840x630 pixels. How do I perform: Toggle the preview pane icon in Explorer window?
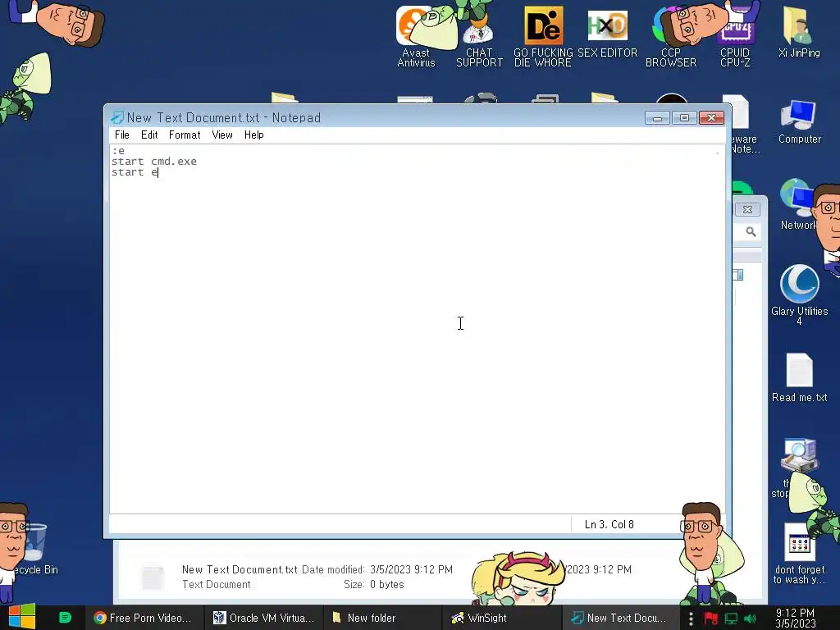coord(738,275)
